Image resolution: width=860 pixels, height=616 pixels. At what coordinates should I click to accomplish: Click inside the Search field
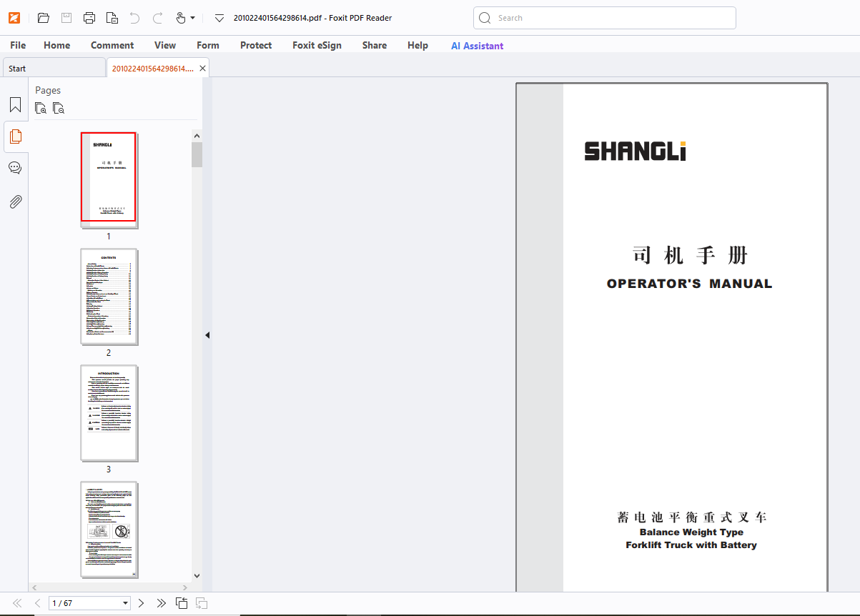[604, 18]
